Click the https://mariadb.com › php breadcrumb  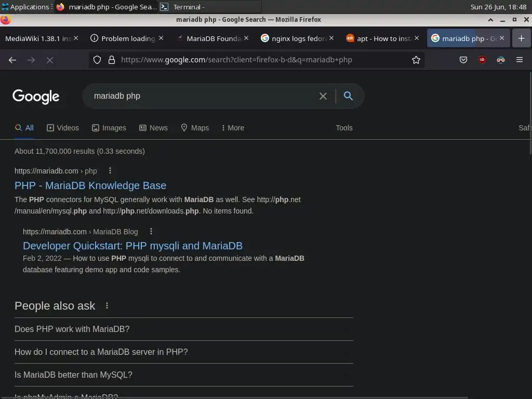click(x=56, y=171)
